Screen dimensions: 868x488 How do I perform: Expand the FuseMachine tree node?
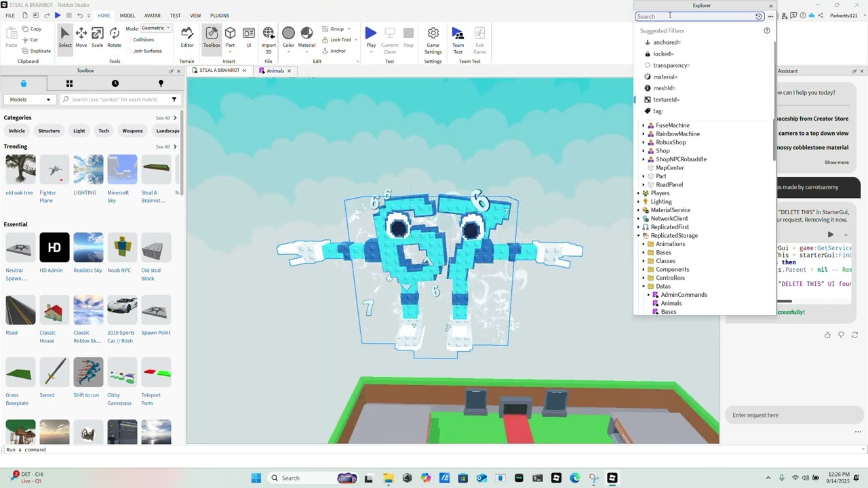click(x=644, y=125)
